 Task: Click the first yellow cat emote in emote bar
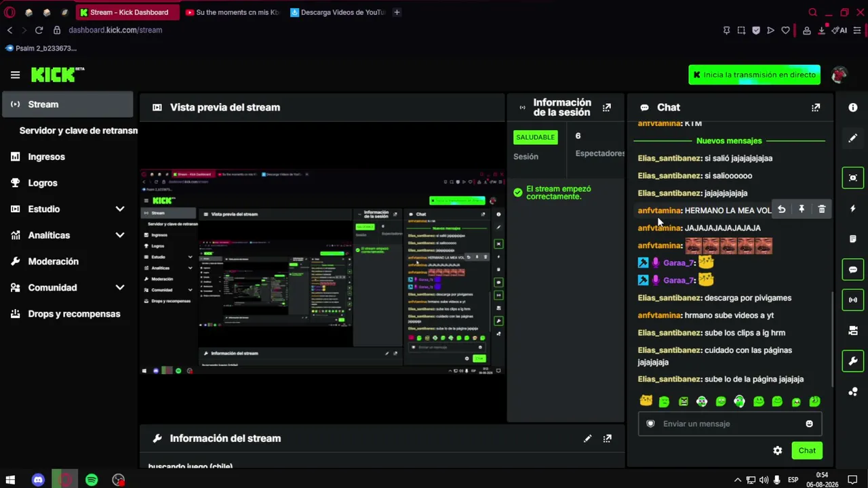(x=646, y=401)
